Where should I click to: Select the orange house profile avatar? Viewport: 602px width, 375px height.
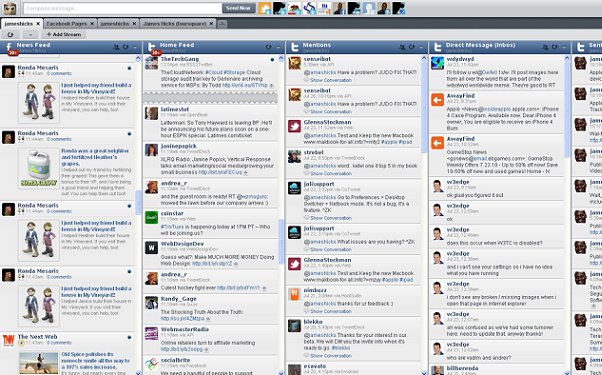point(265,8)
